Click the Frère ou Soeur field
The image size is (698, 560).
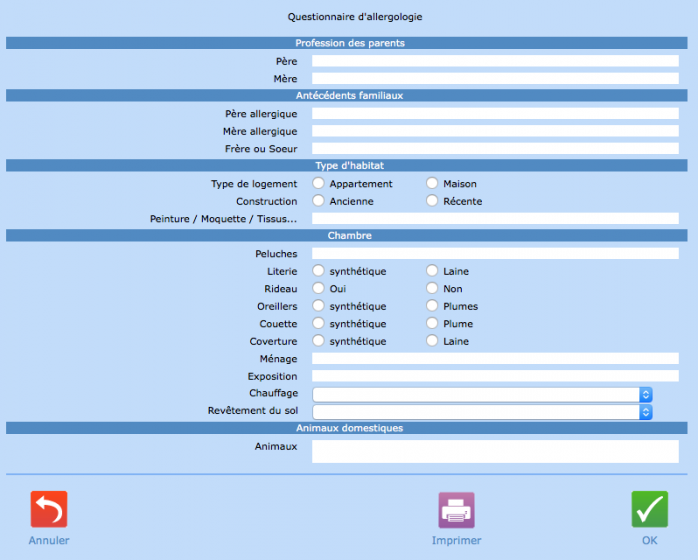point(495,148)
